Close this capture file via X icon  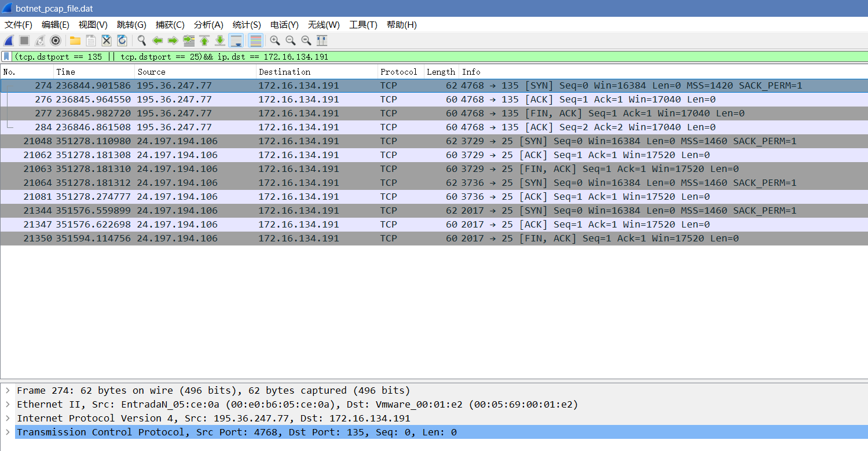[107, 41]
